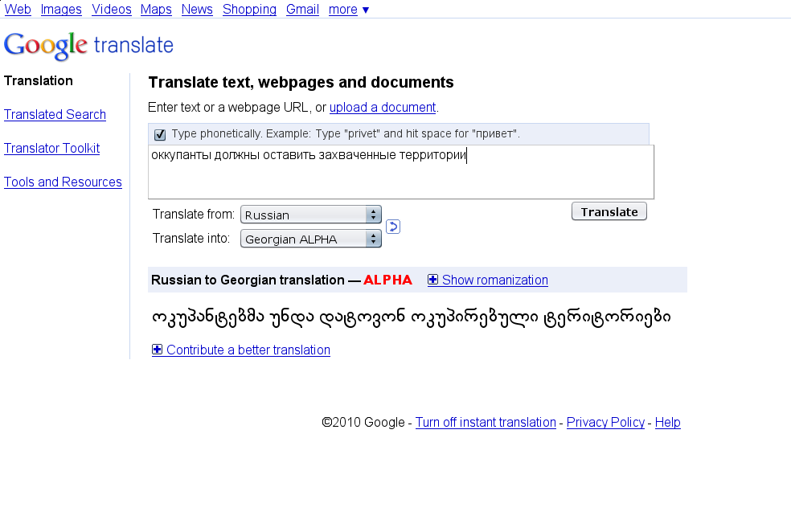Click the upload a document link
Screen dimensions: 791x532
[x=383, y=108]
